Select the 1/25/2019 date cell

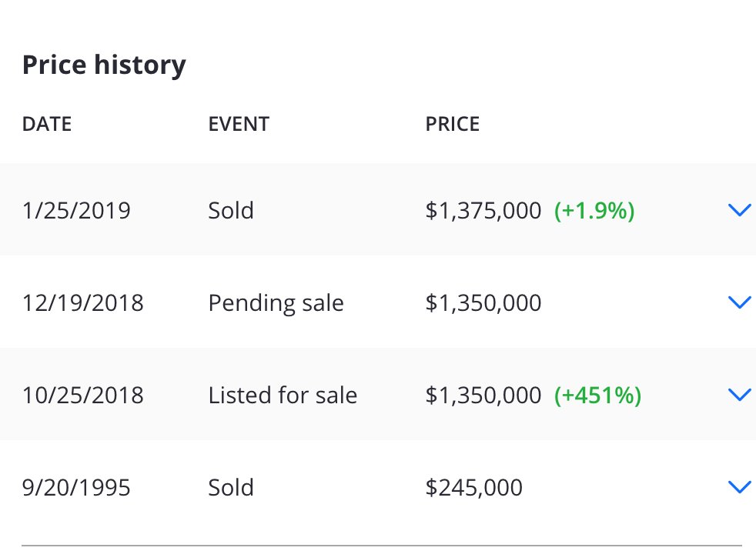tap(76, 210)
